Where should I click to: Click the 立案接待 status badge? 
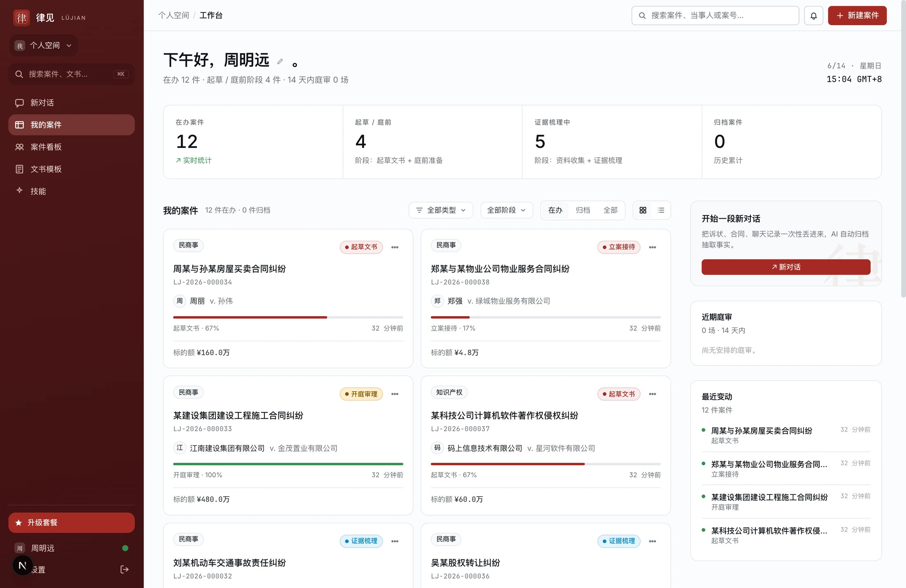click(x=619, y=247)
